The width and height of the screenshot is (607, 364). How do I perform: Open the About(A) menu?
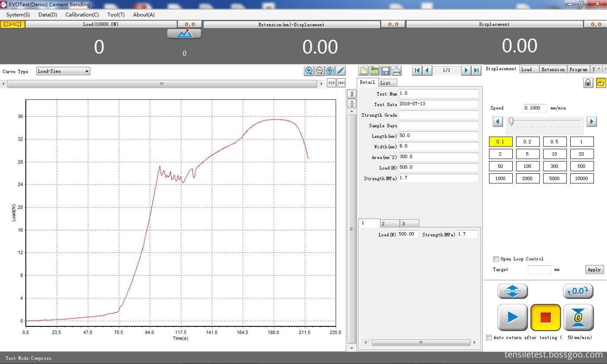[x=144, y=15]
